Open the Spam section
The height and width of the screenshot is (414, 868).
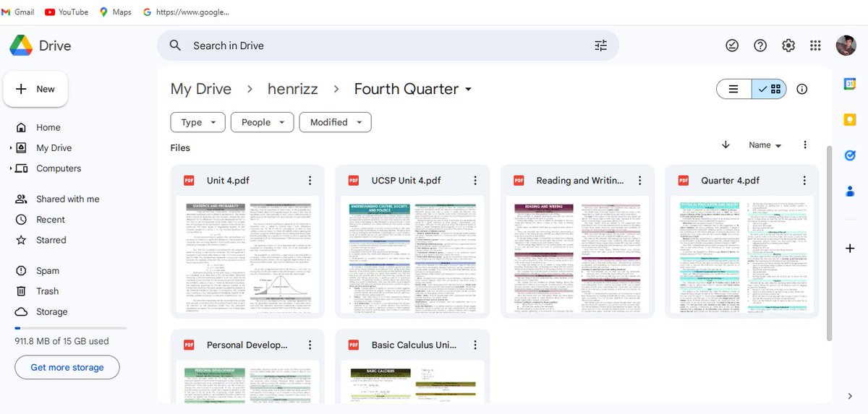(48, 271)
